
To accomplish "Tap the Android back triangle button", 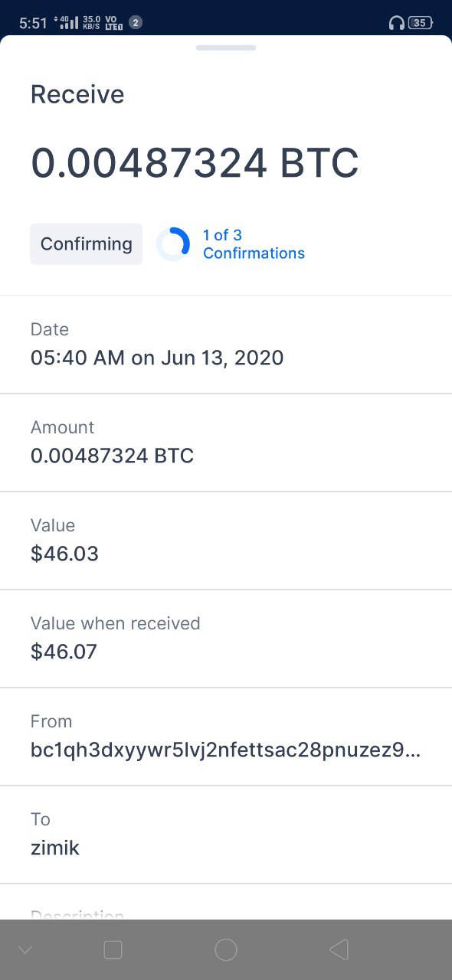I will (339, 950).
